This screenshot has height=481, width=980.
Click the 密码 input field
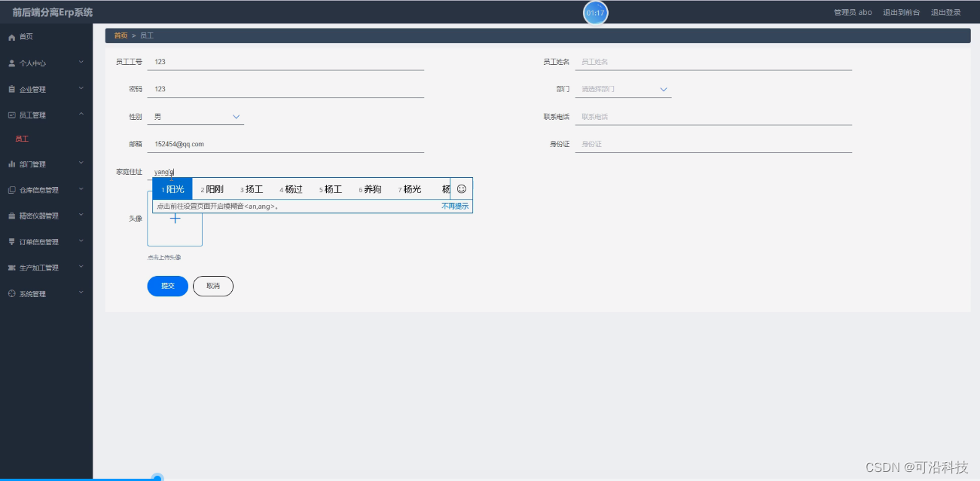click(x=285, y=89)
